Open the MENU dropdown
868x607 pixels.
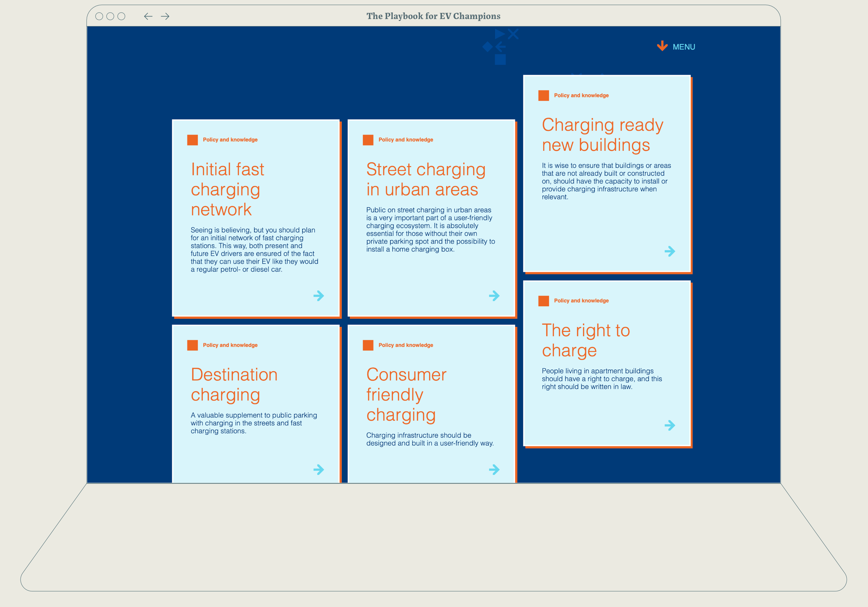[x=684, y=47]
